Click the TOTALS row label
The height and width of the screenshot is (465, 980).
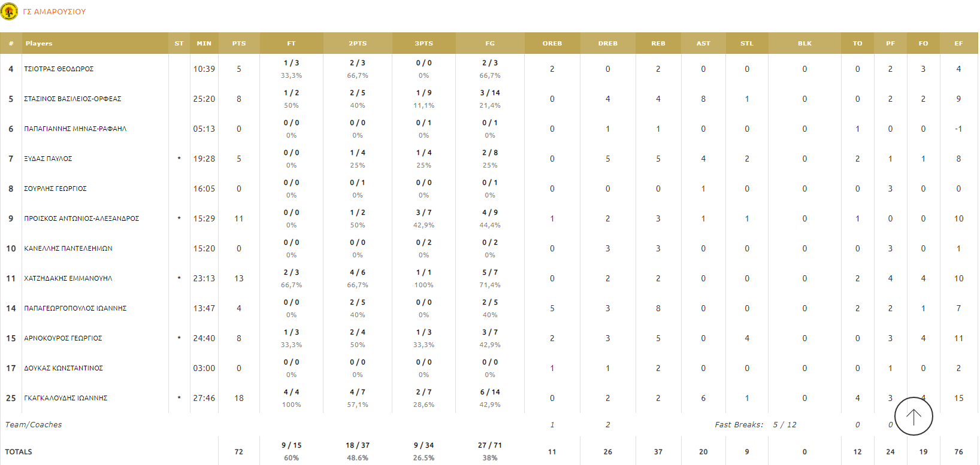(x=19, y=452)
